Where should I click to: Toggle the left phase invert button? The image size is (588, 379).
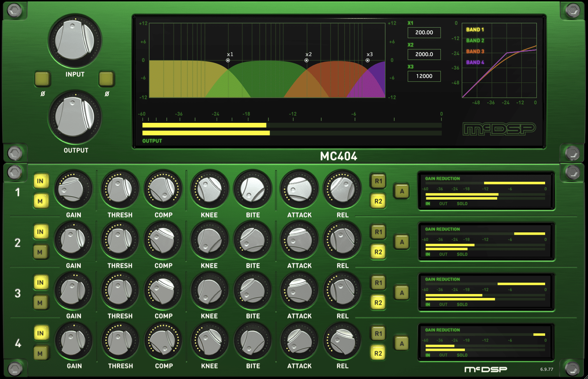(42, 79)
